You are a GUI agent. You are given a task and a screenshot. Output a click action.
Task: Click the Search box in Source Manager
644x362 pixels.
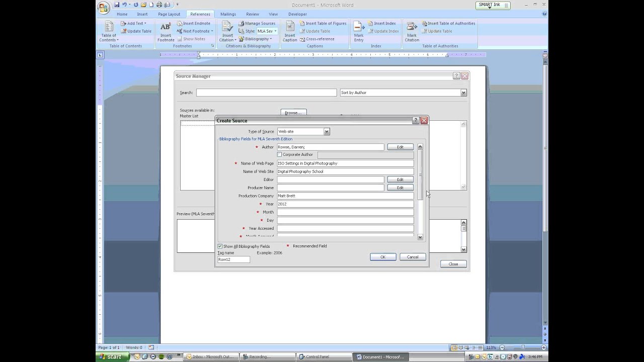(x=266, y=93)
